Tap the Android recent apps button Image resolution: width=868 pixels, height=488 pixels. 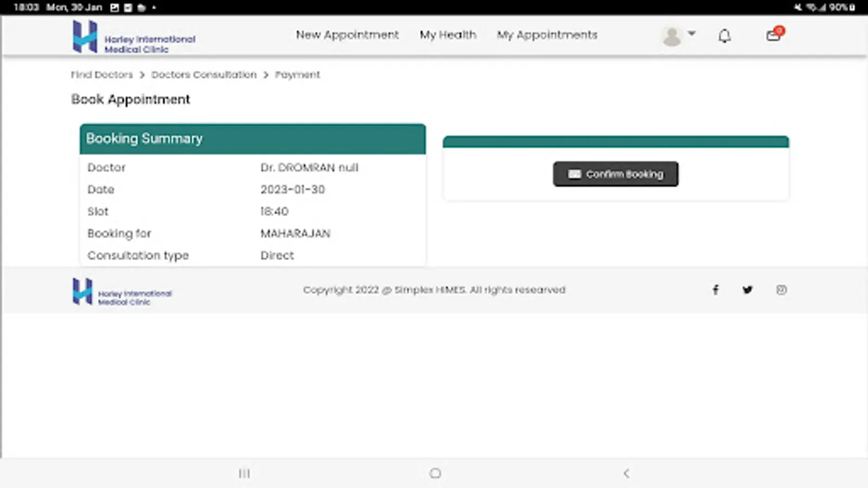(x=245, y=473)
